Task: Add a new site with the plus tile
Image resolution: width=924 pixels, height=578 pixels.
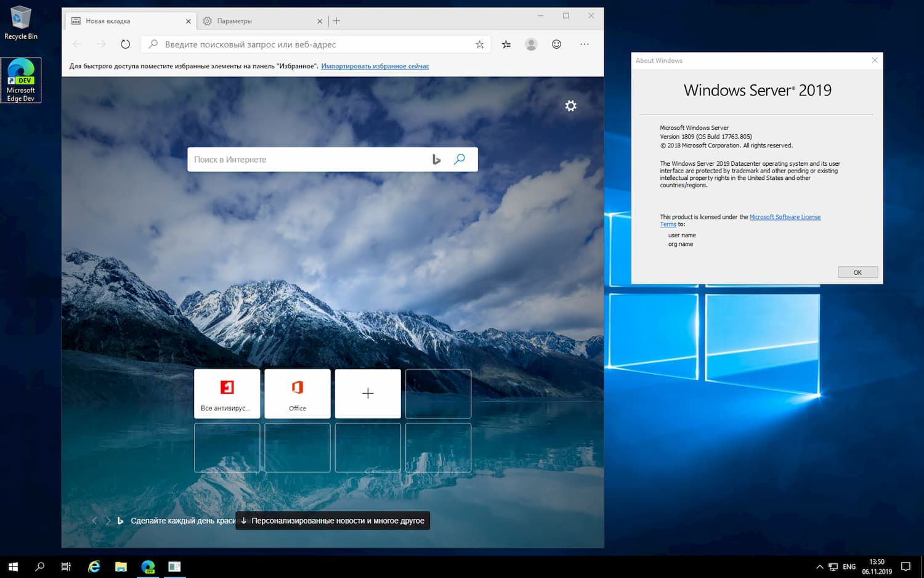Action: pos(367,393)
